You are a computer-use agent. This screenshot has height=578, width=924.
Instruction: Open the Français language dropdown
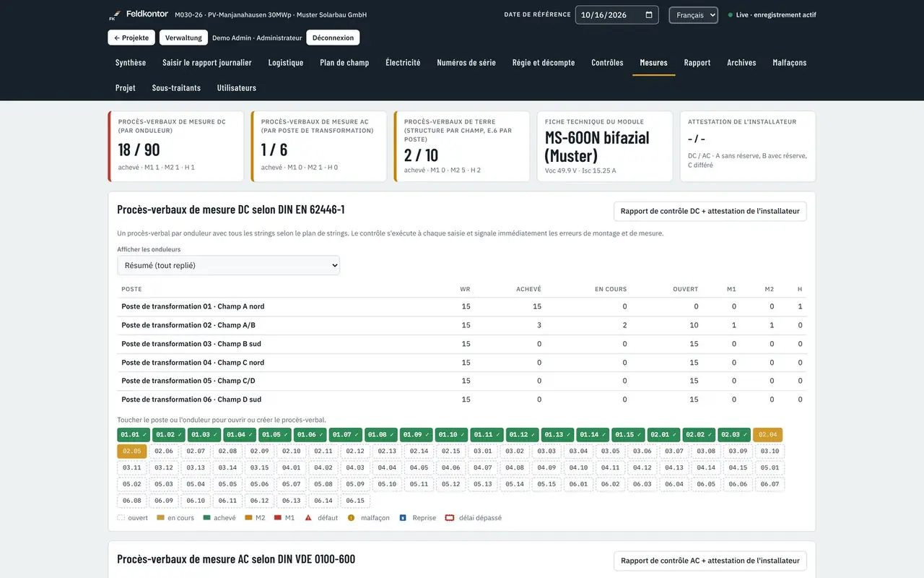pyautogui.click(x=693, y=15)
